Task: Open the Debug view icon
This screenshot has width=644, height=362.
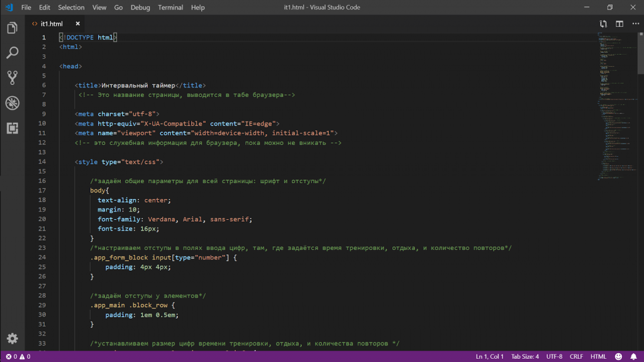Action: [12, 103]
